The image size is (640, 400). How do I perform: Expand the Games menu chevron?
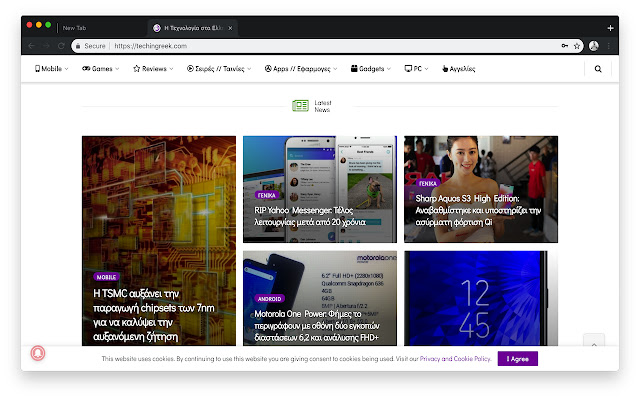pyautogui.click(x=117, y=69)
